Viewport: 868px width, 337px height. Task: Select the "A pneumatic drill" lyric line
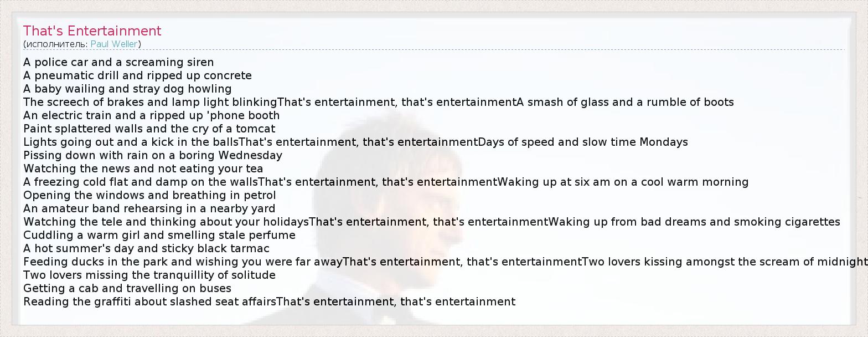tap(137, 75)
